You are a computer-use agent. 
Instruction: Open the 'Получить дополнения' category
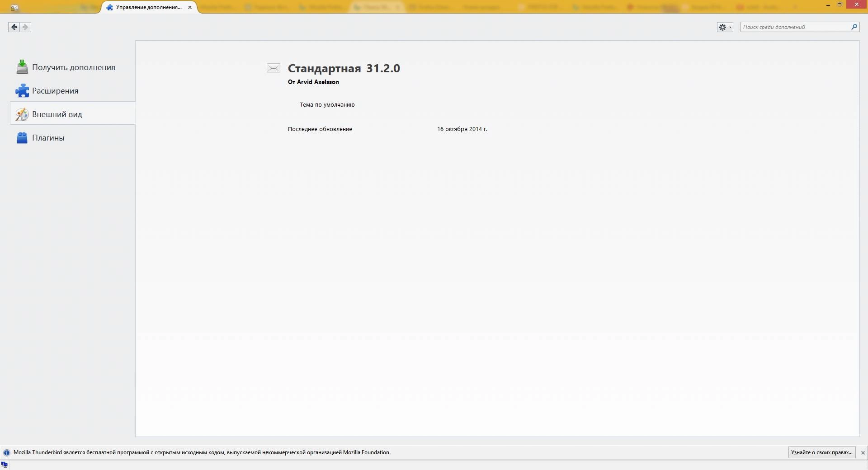pyautogui.click(x=72, y=67)
